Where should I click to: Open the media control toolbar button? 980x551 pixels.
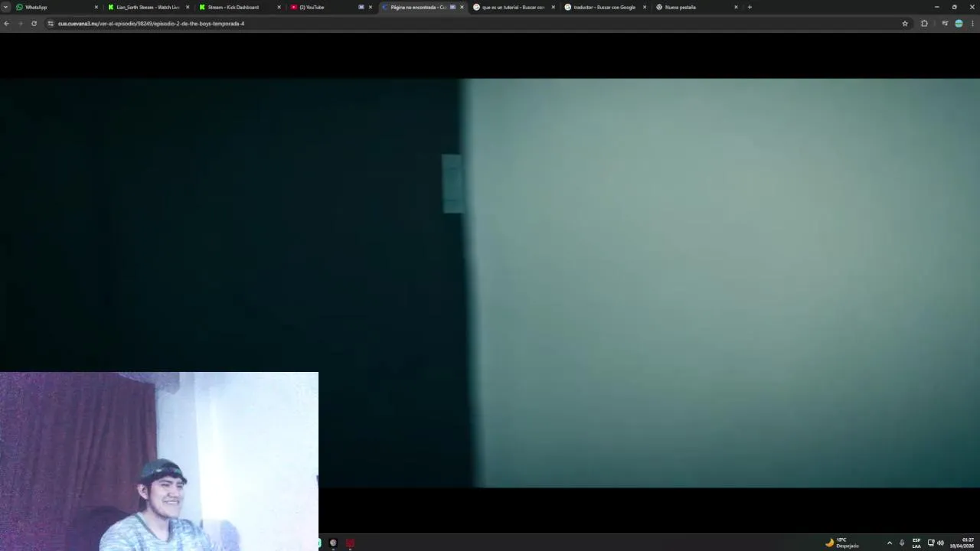(945, 24)
